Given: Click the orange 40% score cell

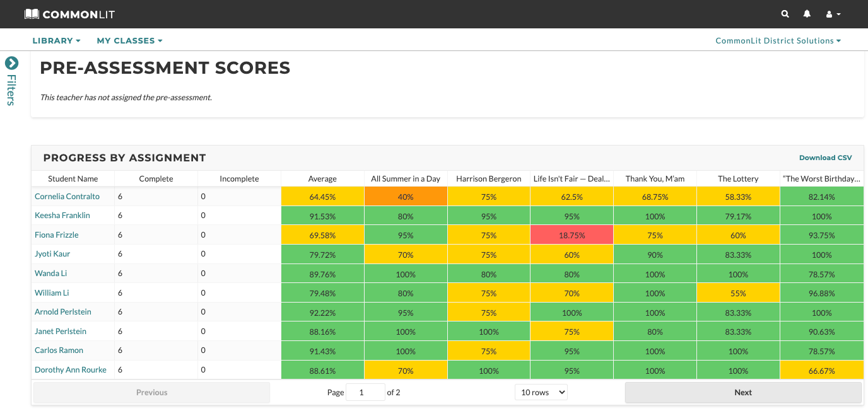Looking at the screenshot, I should [406, 197].
